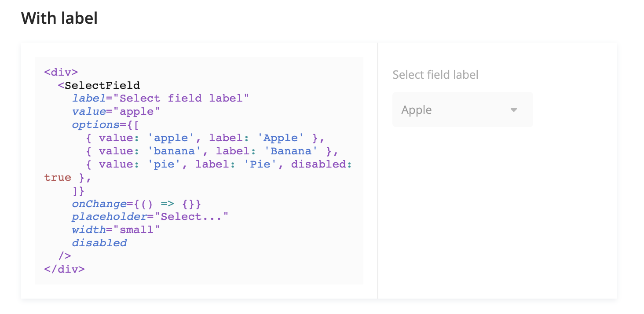This screenshot has width=644, height=314.
Task: Click the width="small" attribute in the code
Action: 116,230
